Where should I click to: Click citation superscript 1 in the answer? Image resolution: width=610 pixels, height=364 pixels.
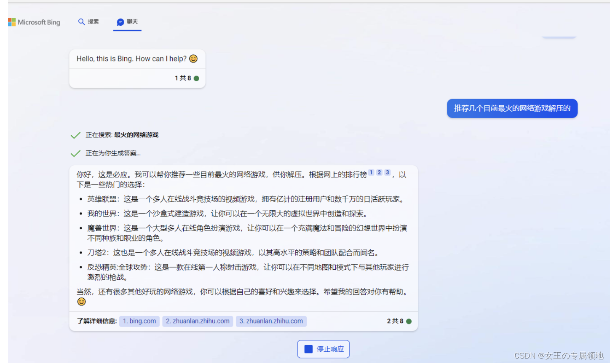click(x=371, y=172)
